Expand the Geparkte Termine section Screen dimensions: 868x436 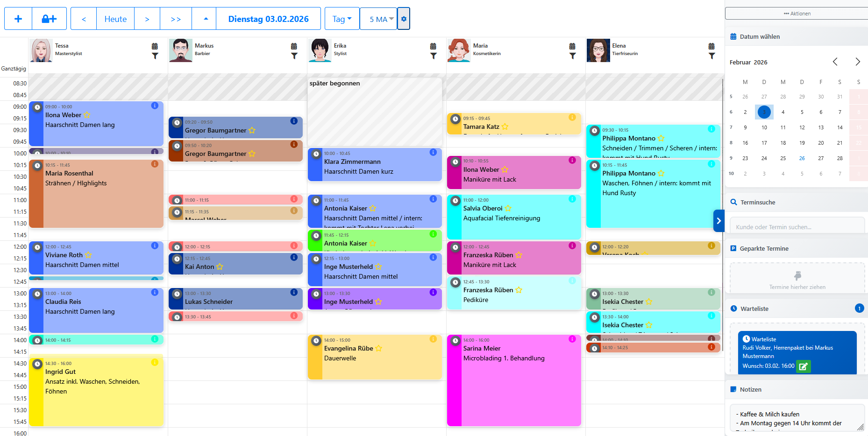pyautogui.click(x=764, y=248)
